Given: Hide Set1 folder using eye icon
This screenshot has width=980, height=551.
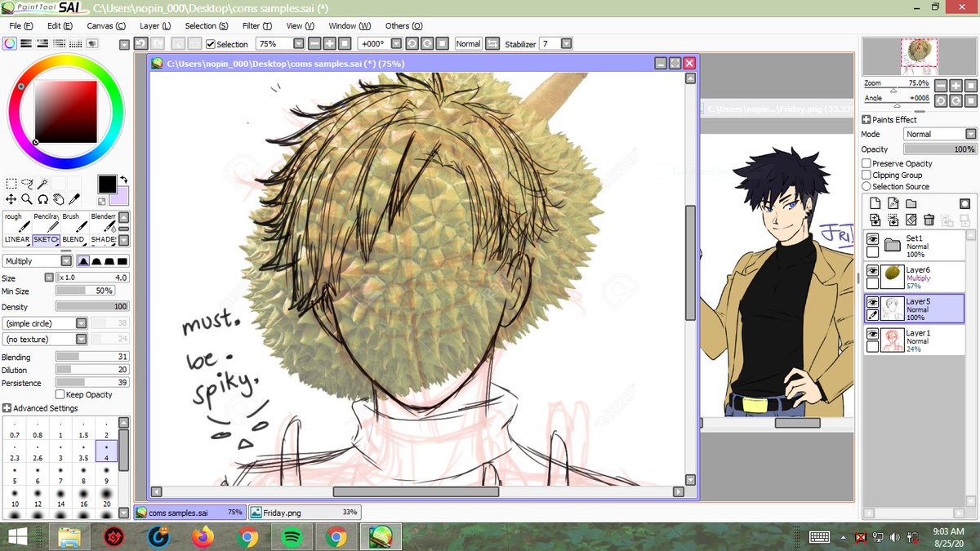Looking at the screenshot, I should pos(873,239).
